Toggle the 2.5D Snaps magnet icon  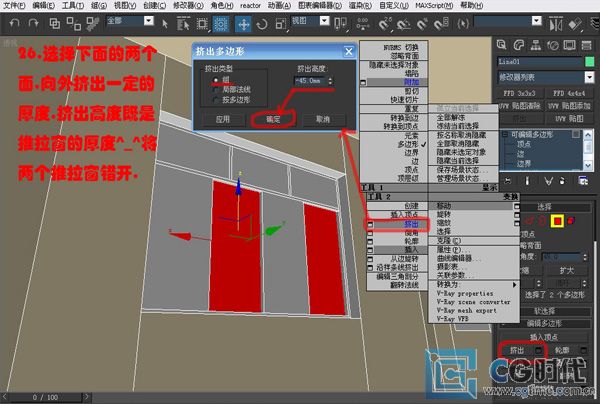(x=385, y=24)
